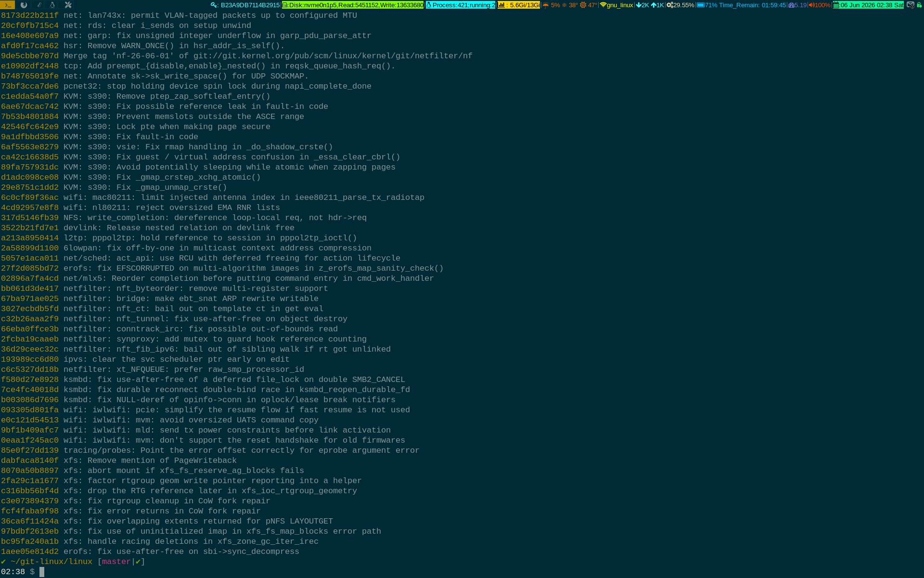
Task: Adjust the 100% volume speaker indicator
Action: click(820, 5)
